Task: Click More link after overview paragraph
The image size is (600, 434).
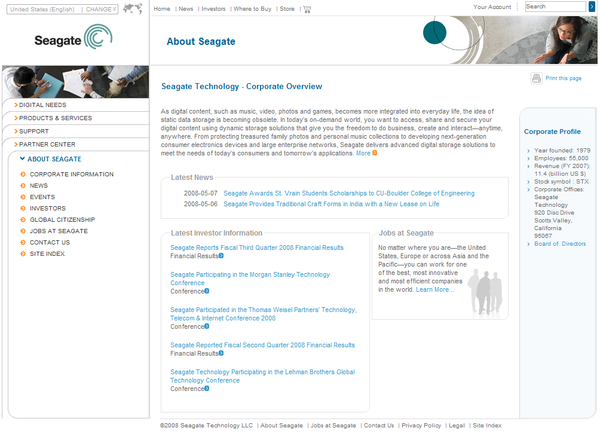Action: pyautogui.click(x=363, y=153)
